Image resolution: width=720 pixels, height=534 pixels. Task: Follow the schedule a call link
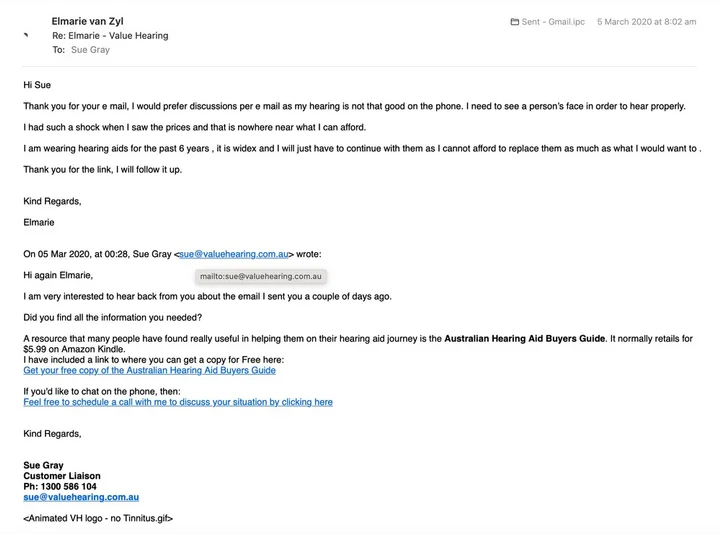pyautogui.click(x=178, y=402)
